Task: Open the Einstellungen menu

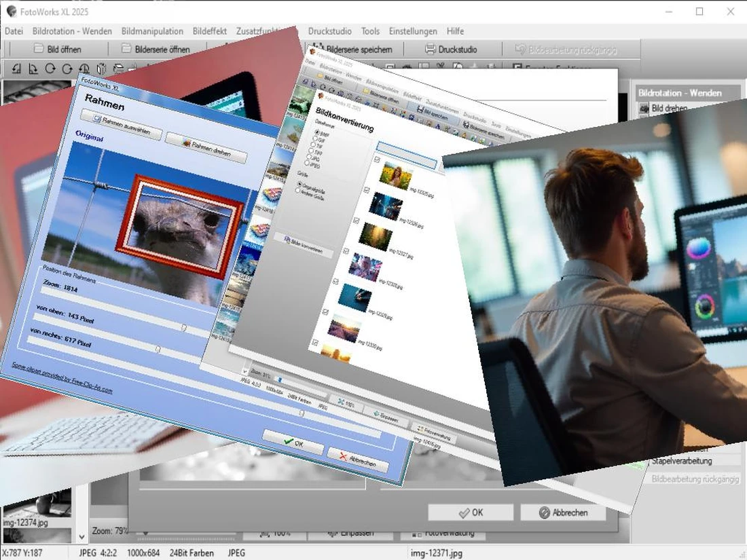Action: pos(413,31)
